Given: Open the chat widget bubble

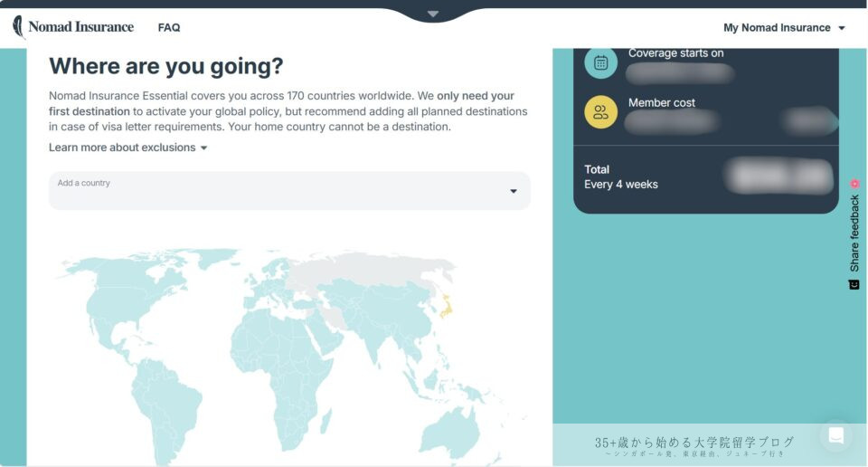Looking at the screenshot, I should [x=835, y=435].
